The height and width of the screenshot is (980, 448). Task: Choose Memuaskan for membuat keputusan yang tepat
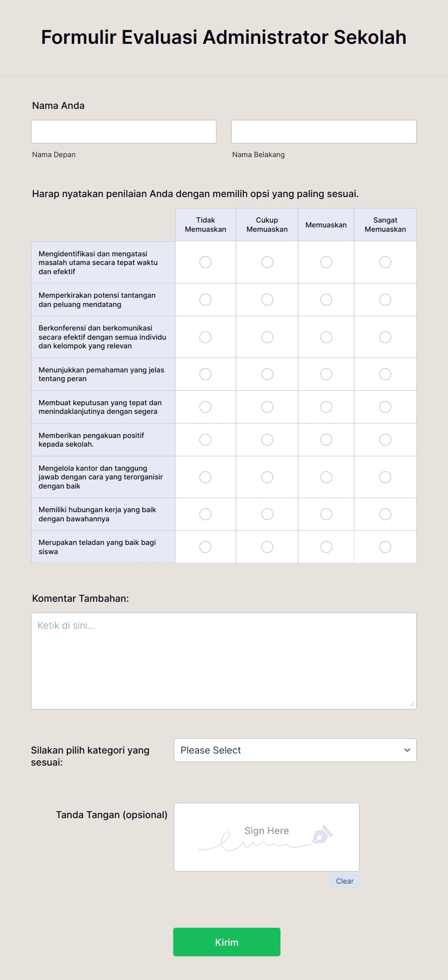click(326, 407)
